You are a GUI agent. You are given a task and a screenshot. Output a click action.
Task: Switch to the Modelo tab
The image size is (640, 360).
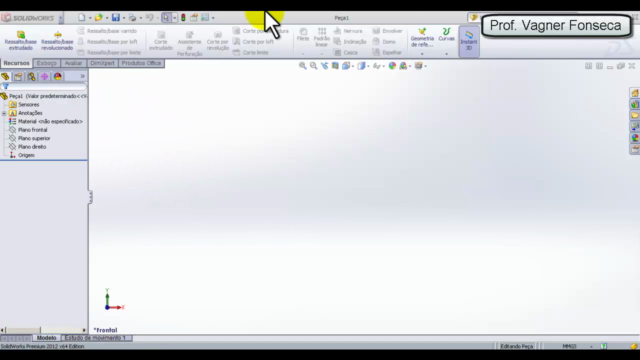(47, 338)
